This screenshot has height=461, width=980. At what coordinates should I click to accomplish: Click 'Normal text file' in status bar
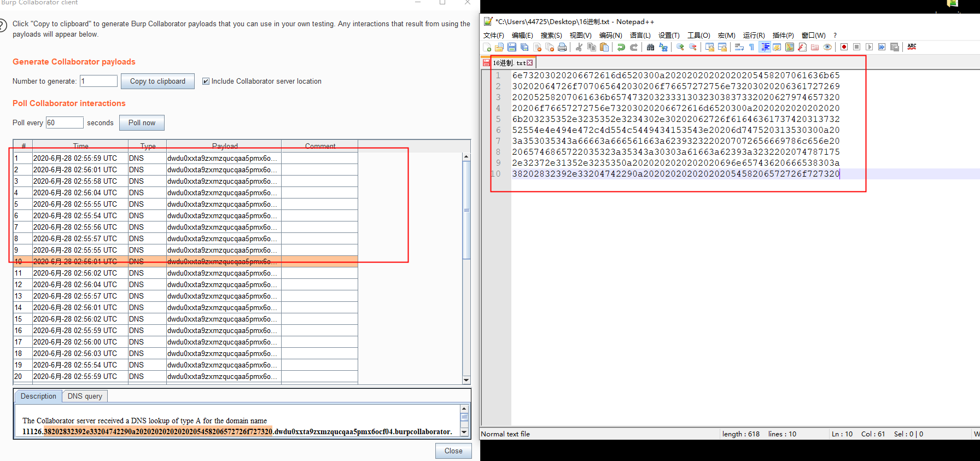(x=505, y=434)
